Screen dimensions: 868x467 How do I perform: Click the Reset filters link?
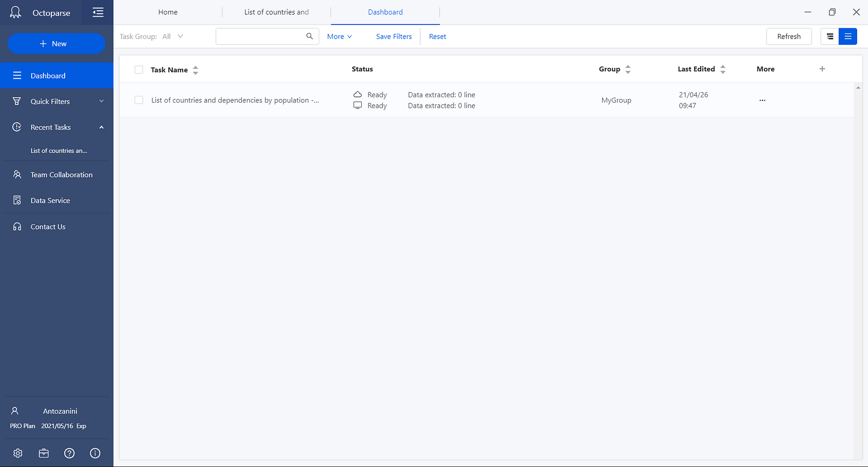point(437,36)
